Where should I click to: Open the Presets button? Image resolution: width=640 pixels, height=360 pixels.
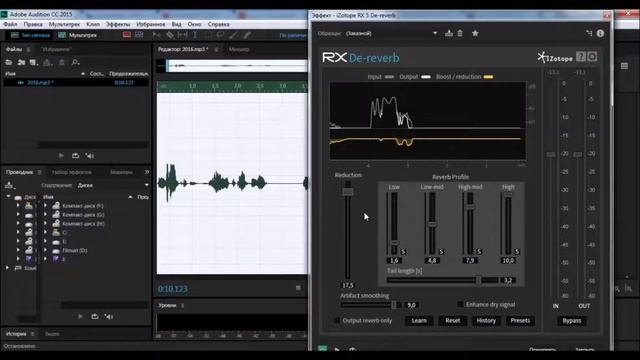[x=520, y=321]
